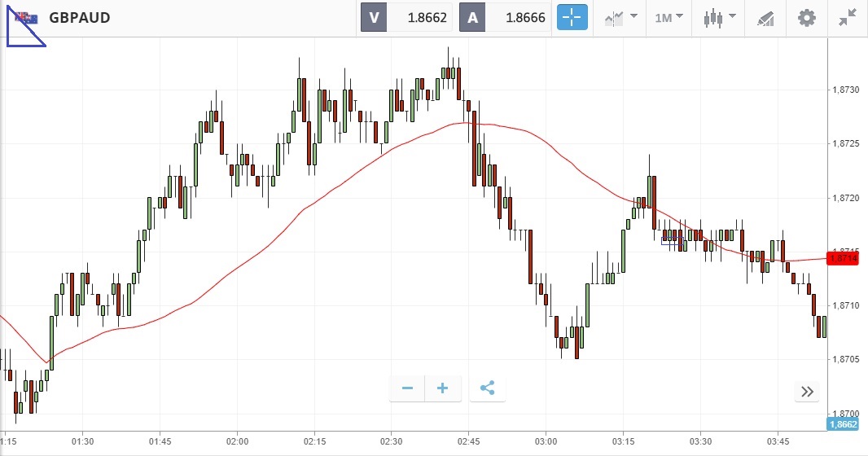
Task: Zoom in with the plus button
Action: [x=443, y=388]
